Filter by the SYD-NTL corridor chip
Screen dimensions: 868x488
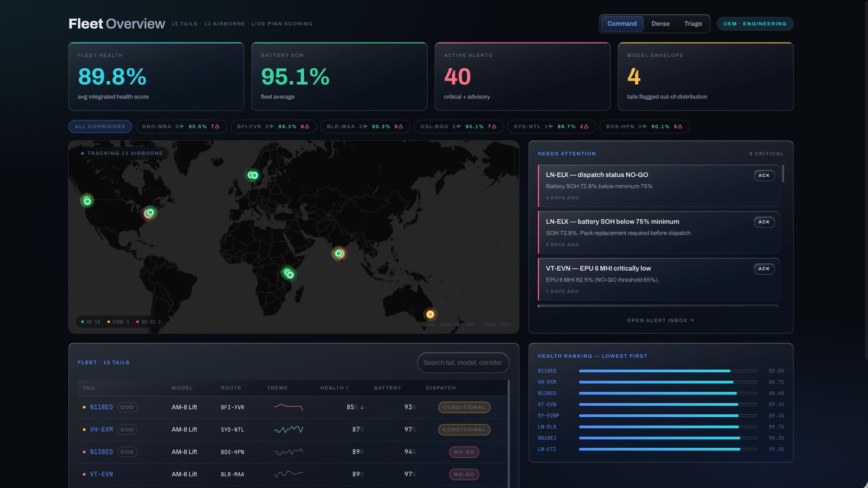(x=551, y=127)
